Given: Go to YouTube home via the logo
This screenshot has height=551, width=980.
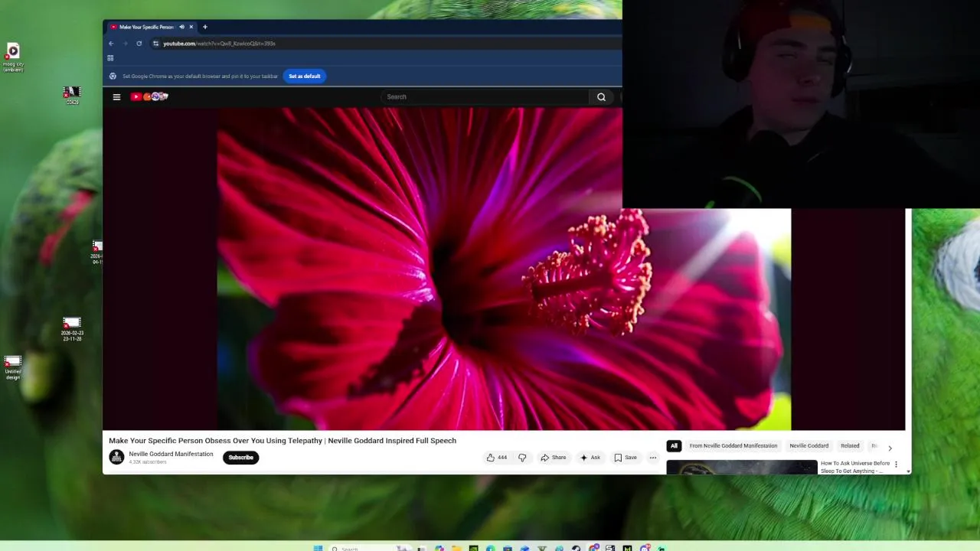Looking at the screenshot, I should 149,96.
